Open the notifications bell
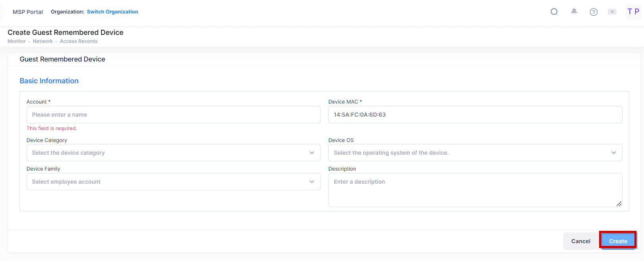This screenshot has width=644, height=261. (574, 12)
